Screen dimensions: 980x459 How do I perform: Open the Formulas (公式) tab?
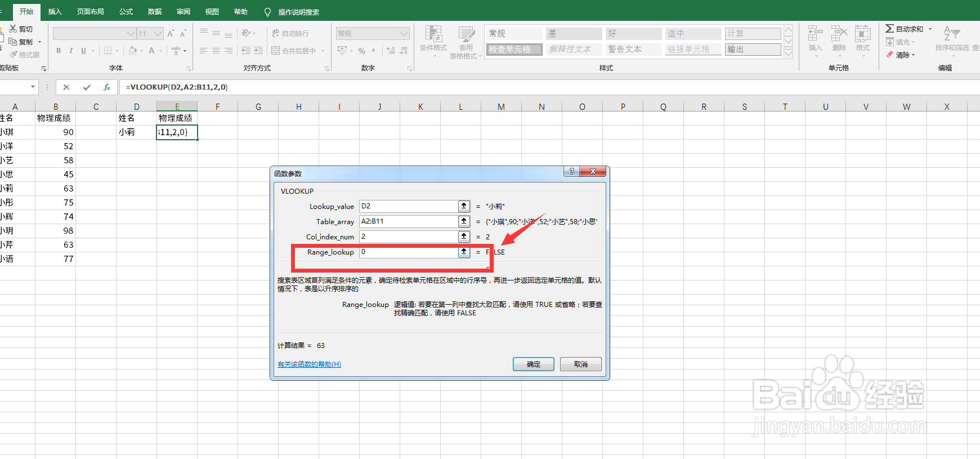[126, 12]
